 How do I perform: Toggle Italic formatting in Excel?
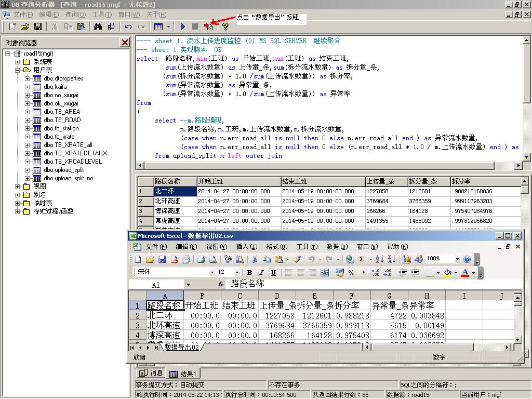tap(262, 272)
